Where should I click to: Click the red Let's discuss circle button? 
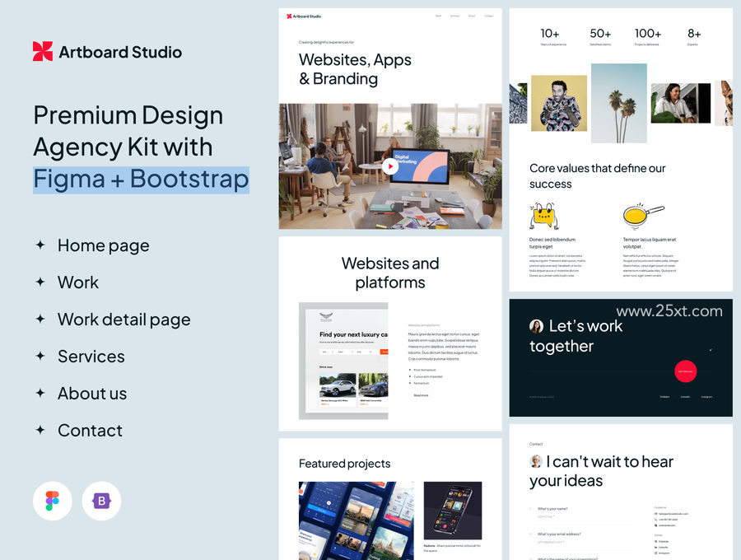point(685,371)
